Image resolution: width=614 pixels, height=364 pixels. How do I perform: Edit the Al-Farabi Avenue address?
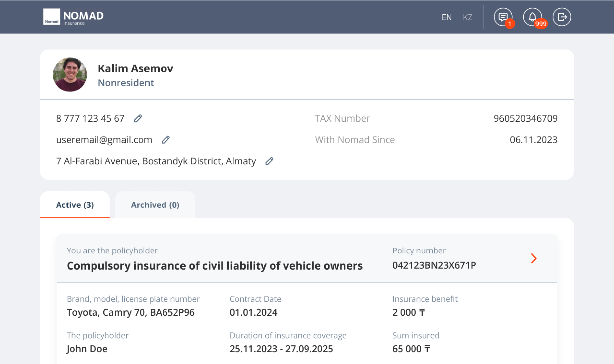pos(269,161)
